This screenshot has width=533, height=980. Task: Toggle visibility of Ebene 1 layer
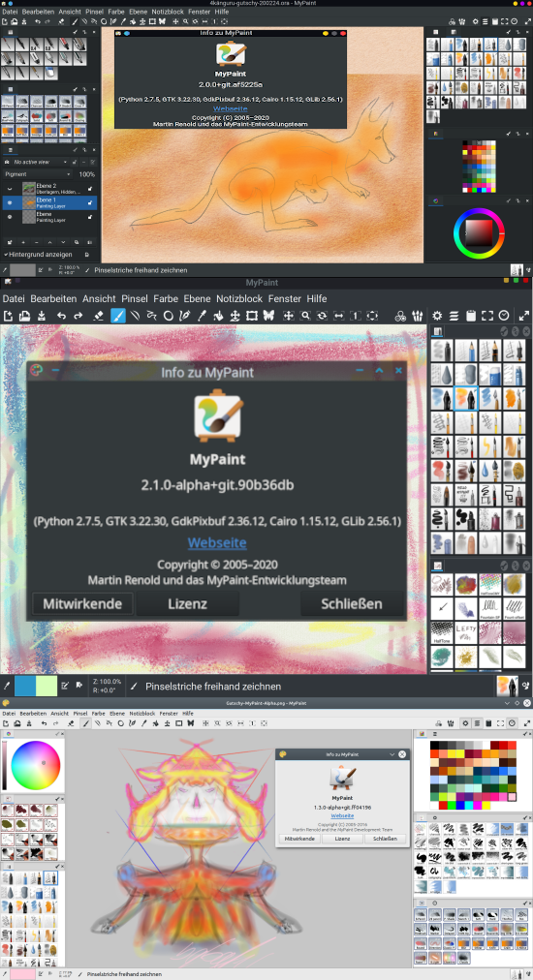(x=10, y=202)
